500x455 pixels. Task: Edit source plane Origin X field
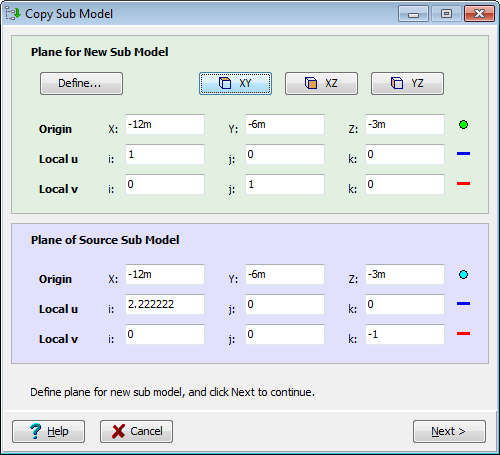[165, 274]
